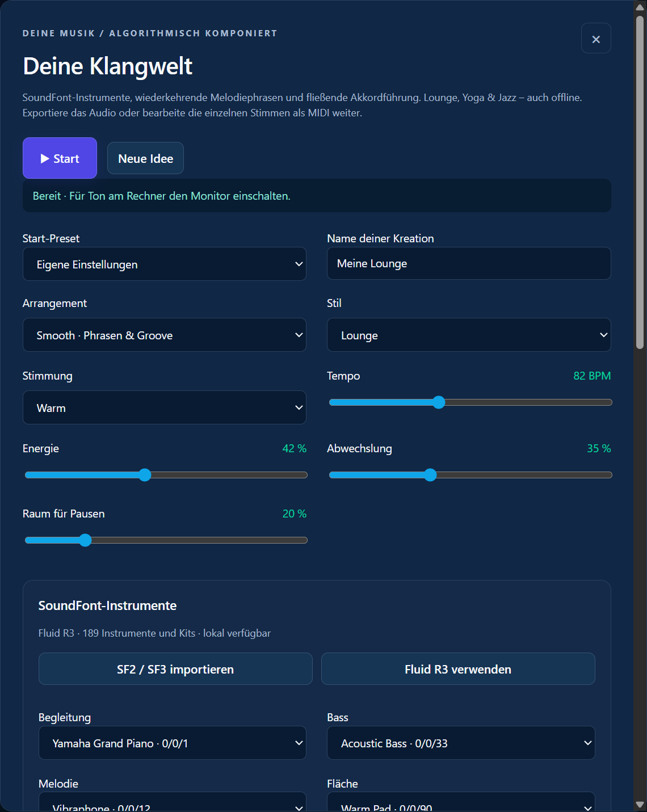
Task: Open the Start-Preset dropdown
Action: pyautogui.click(x=165, y=264)
